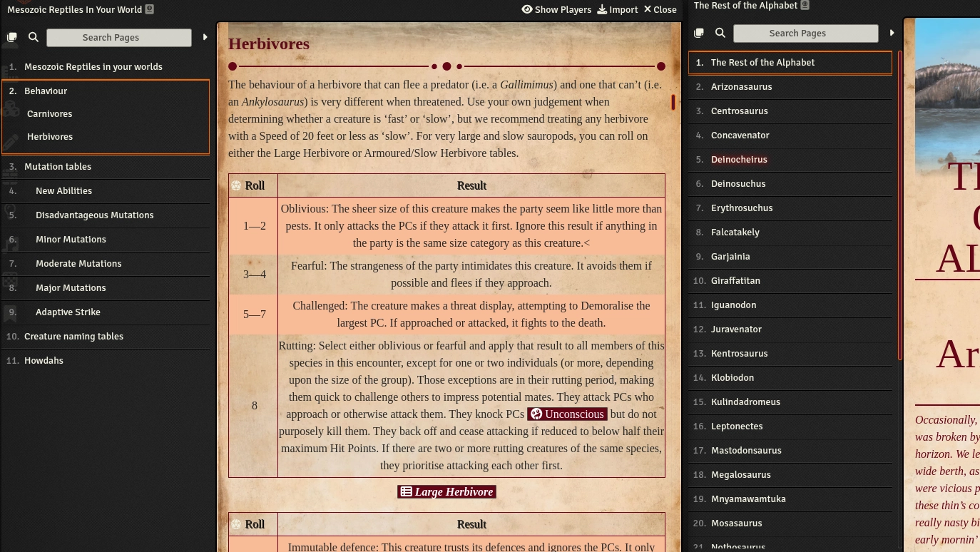Click Search Pages field in Alphabet journal
The height and width of the screenshot is (552, 980).
(806, 34)
